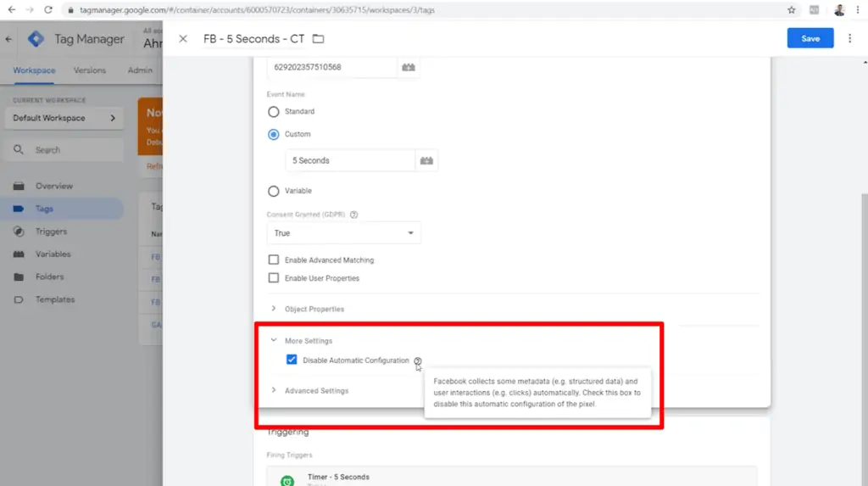The image size is (868, 486).
Task: Switch to the Admin tab
Action: click(x=140, y=70)
